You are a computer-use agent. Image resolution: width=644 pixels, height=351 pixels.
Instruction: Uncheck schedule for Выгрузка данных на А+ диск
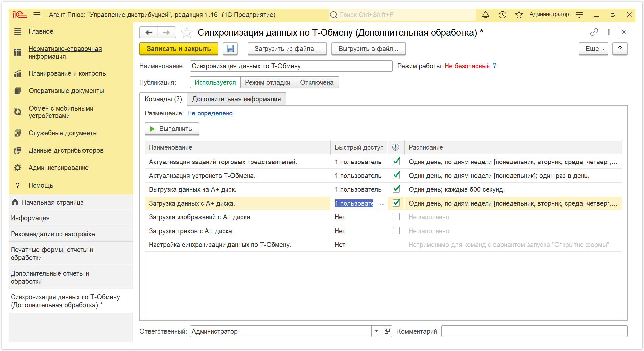[396, 189]
